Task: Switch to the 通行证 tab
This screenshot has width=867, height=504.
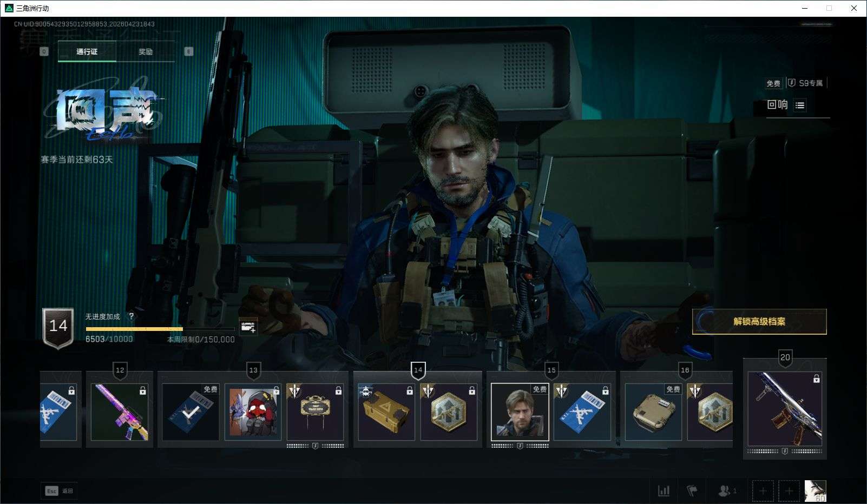Action: click(87, 52)
